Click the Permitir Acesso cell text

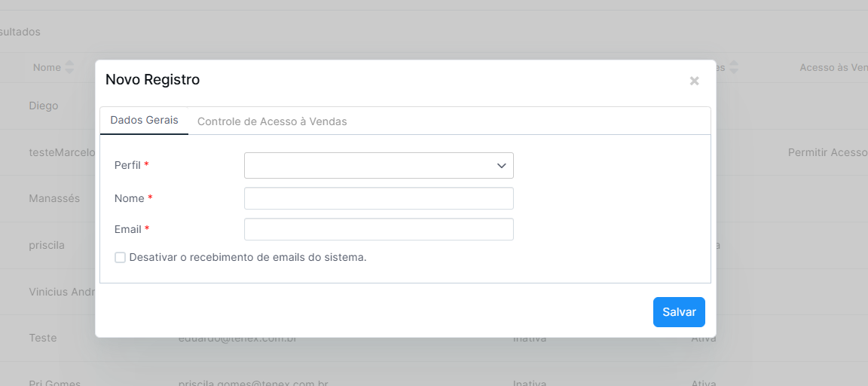(827, 152)
